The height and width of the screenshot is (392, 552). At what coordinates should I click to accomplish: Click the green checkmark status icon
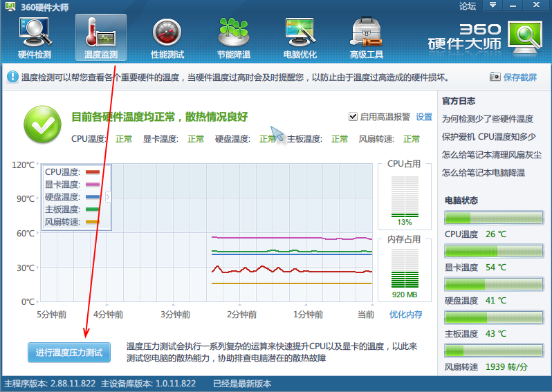coord(43,124)
